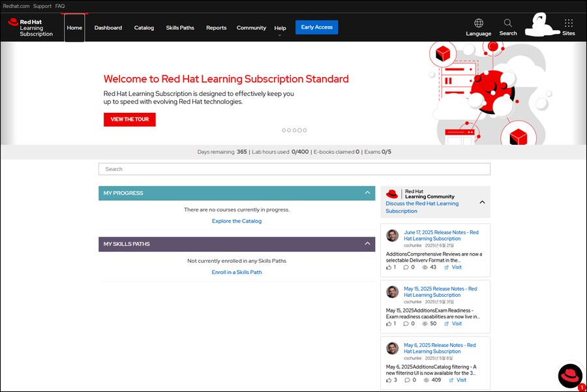This screenshot has height=392, width=587.
Task: Click comment icon on May 15 Release Notes
Action: (x=406, y=324)
